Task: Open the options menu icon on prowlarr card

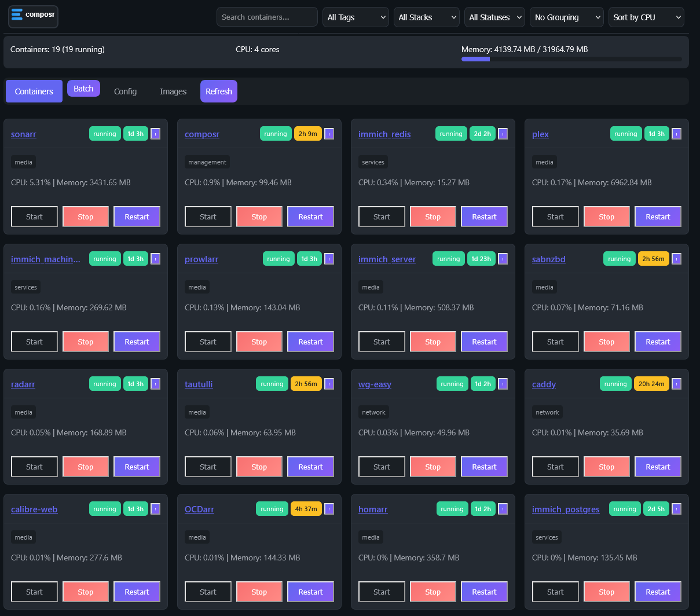Action: (329, 259)
